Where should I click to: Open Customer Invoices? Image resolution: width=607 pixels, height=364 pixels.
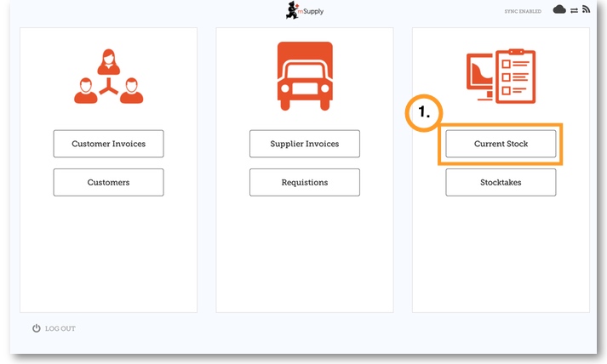pyautogui.click(x=108, y=144)
